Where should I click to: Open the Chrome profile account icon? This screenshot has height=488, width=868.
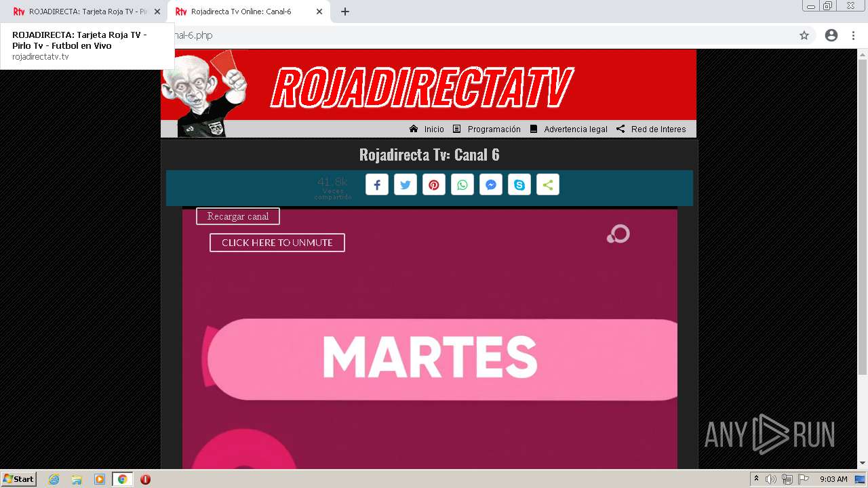831,35
